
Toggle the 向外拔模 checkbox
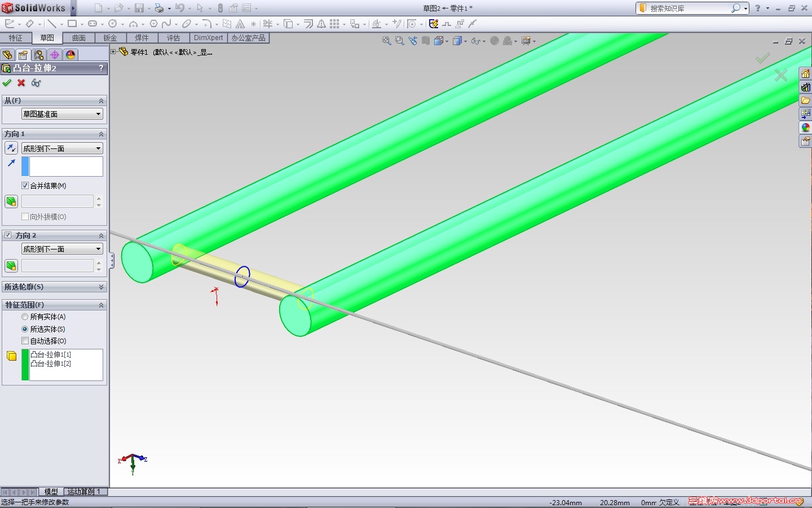[x=25, y=217]
